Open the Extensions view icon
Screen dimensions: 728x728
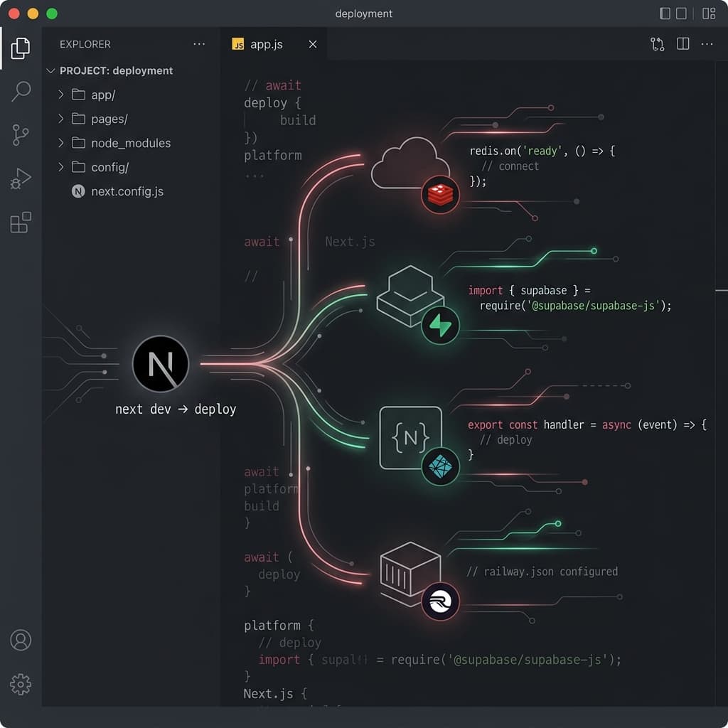click(21, 223)
